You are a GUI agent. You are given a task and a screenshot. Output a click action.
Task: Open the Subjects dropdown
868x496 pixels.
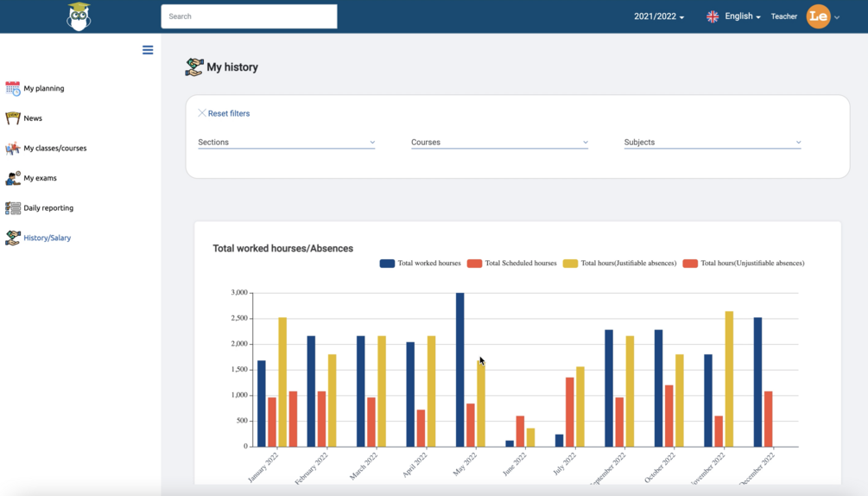[713, 143]
